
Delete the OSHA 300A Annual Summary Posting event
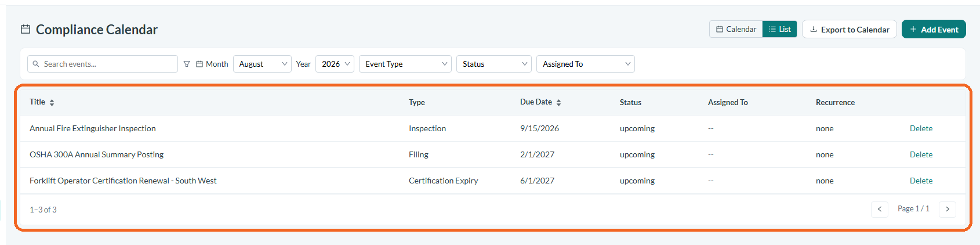[921, 154]
